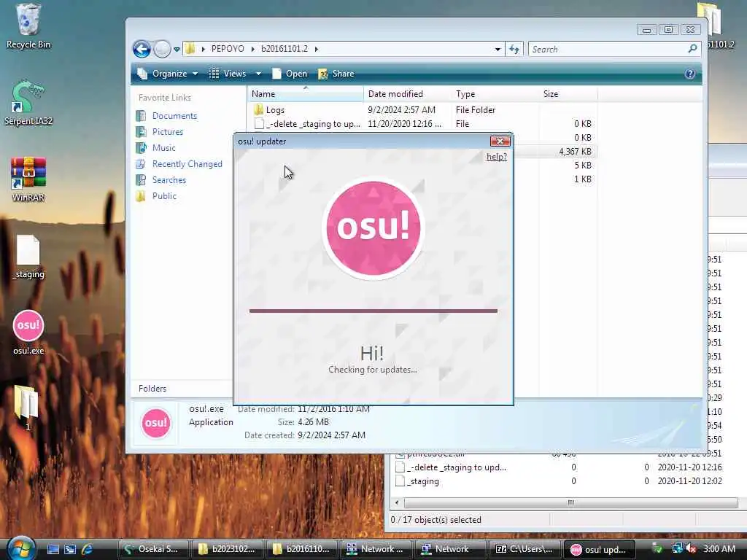Open the Windows Start orb

pos(20,548)
